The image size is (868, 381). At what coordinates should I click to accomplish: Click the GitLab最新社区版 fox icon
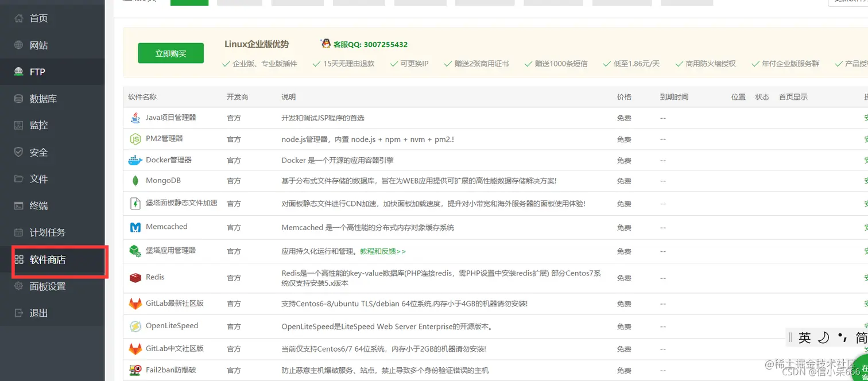134,304
